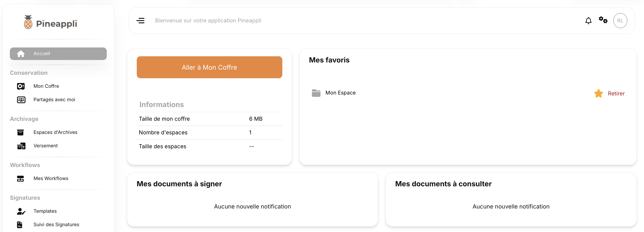
Task: Click the notification bell
Action: tap(589, 20)
